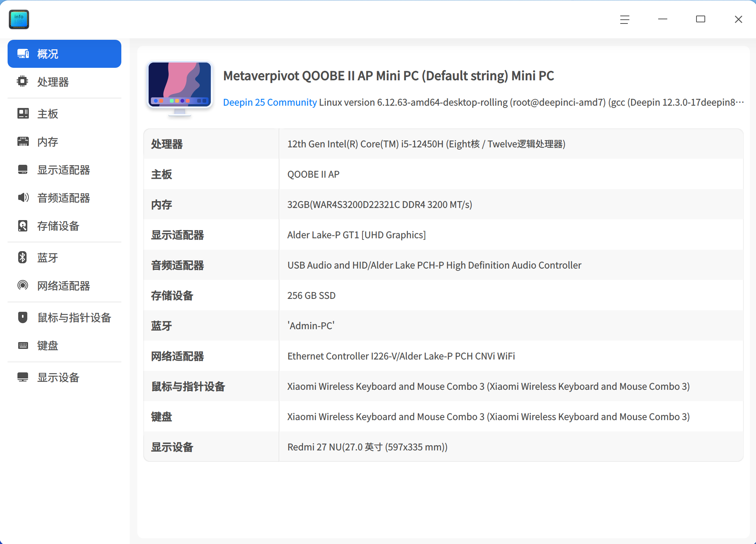Open the 显示适配器 display adapter icon
756x544 pixels.
pos(23,169)
